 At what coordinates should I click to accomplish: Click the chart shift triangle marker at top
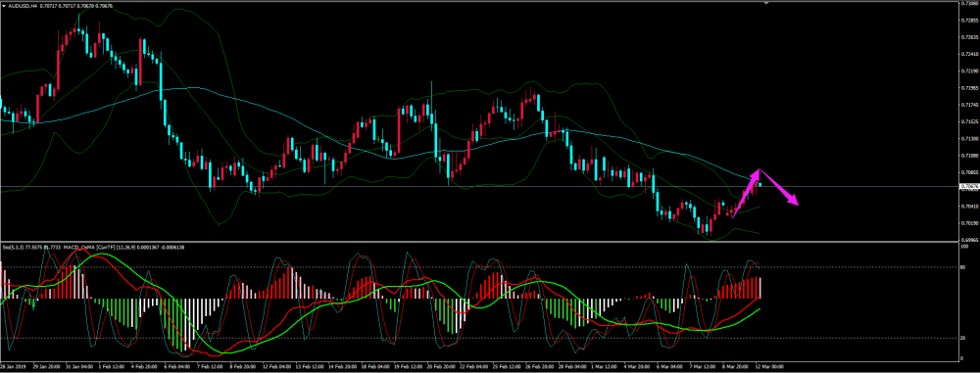[767, 3]
